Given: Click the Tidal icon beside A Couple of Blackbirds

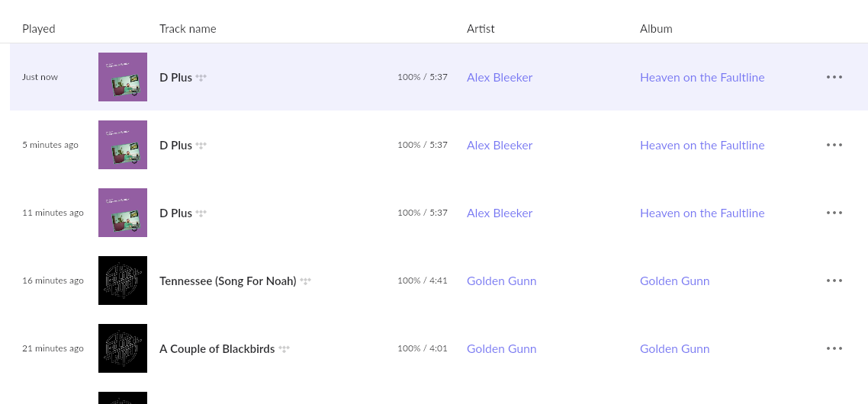Looking at the screenshot, I should point(284,349).
